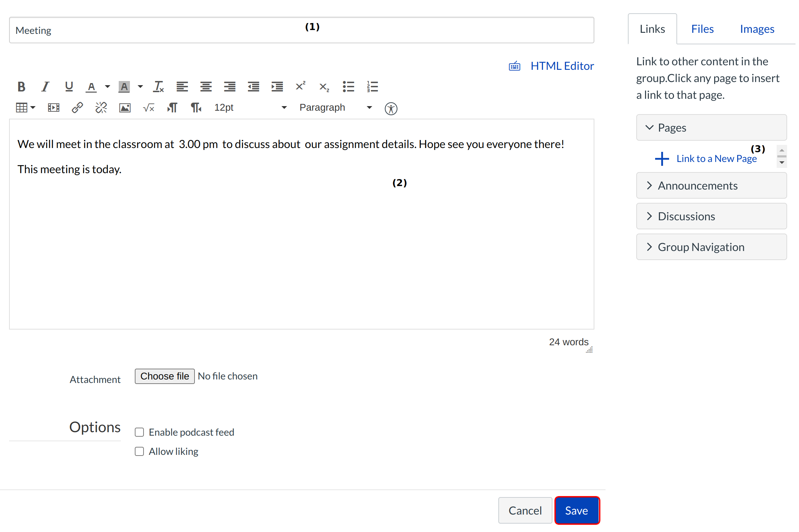Click the superscript icon
The height and width of the screenshot is (532, 799).
pos(300,86)
